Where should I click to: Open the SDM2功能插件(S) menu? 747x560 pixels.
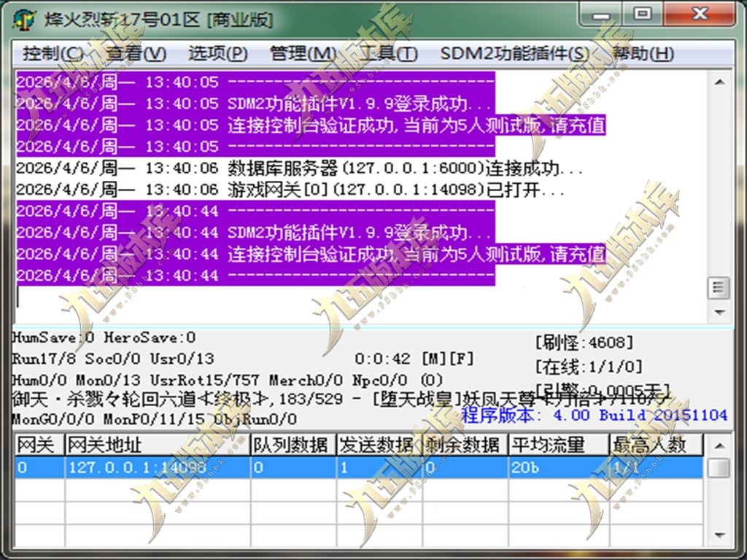point(515,53)
